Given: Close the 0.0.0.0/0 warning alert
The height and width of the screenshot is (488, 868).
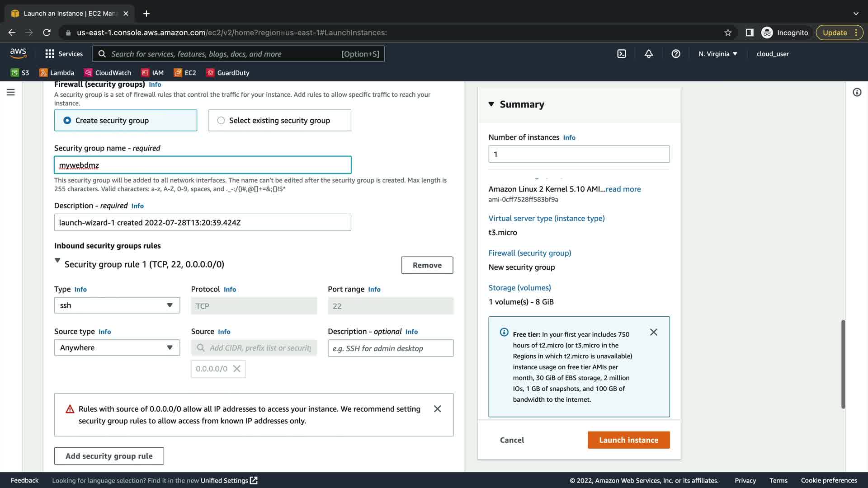Looking at the screenshot, I should pos(437,409).
